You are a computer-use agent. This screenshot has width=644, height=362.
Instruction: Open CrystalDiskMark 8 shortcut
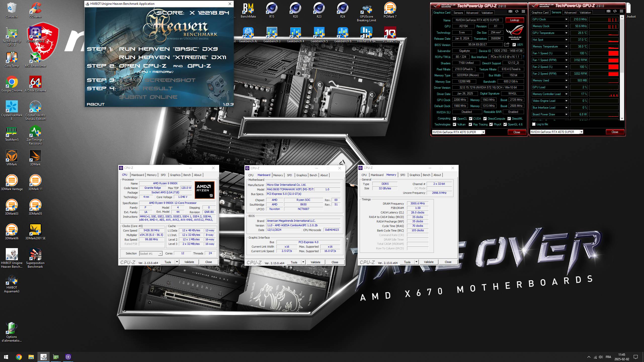[12, 111]
